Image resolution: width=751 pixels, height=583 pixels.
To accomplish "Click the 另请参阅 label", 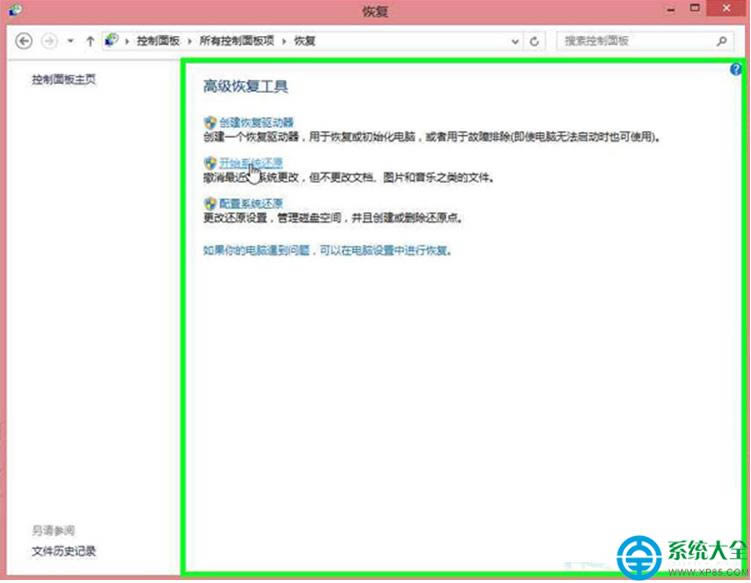I will [x=53, y=531].
